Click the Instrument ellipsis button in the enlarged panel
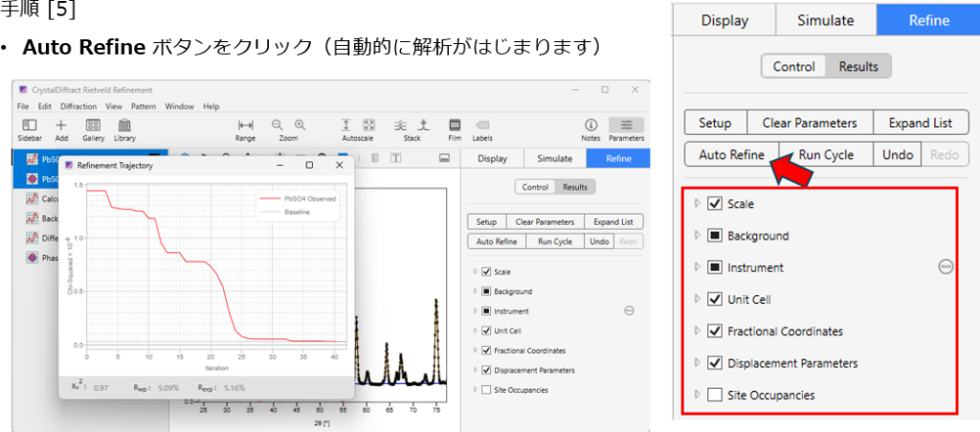This screenshot has height=432, width=980. click(946, 267)
